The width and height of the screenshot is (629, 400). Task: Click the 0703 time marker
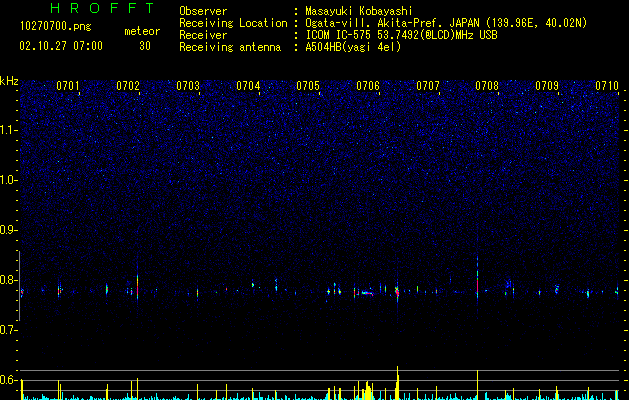point(188,86)
